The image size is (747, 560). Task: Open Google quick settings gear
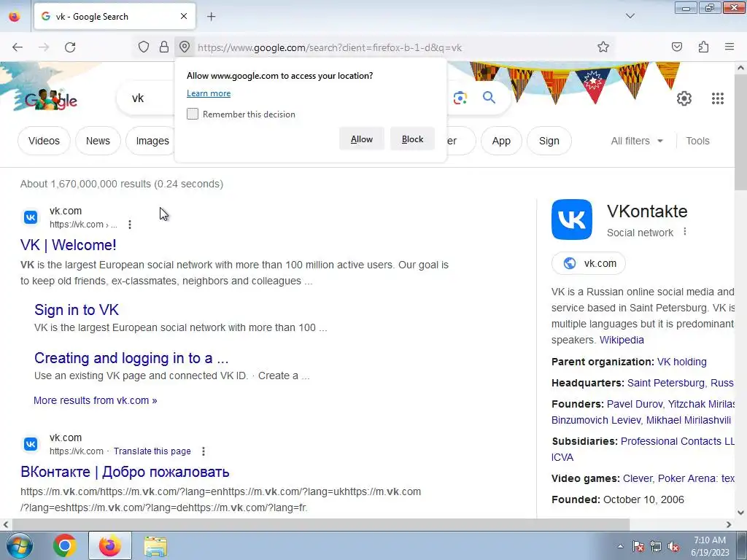pos(684,98)
